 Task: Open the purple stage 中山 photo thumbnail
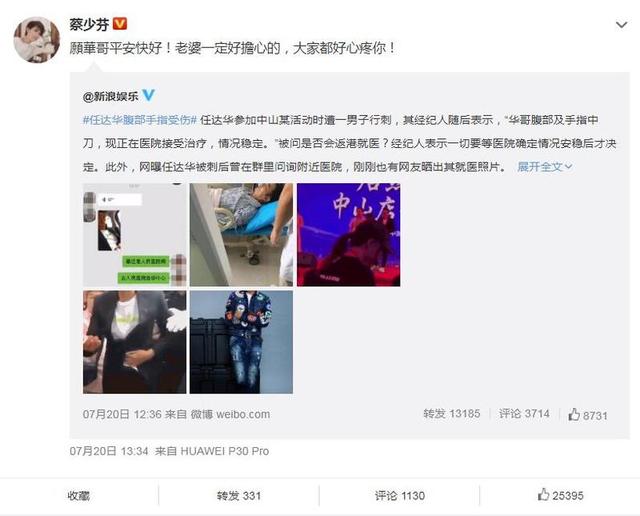(349, 235)
